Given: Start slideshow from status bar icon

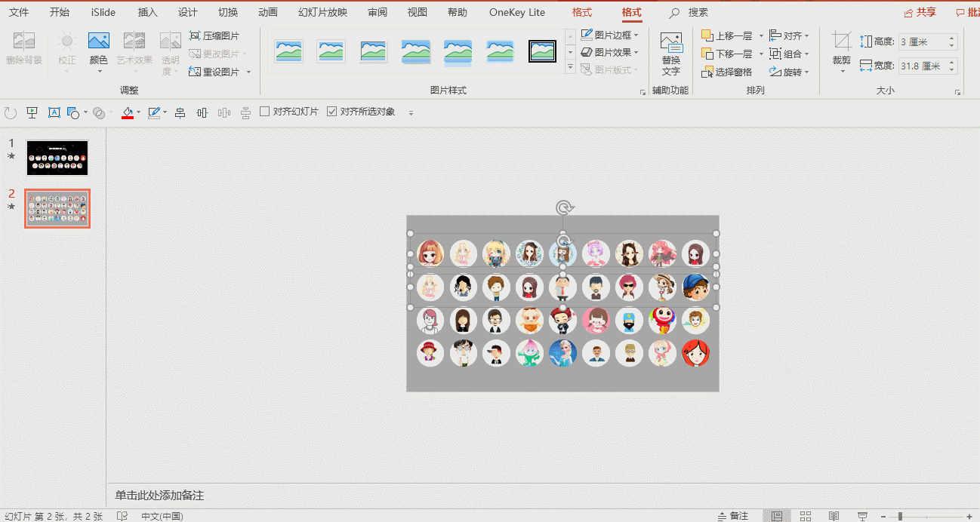Looking at the screenshot, I should (x=862, y=516).
